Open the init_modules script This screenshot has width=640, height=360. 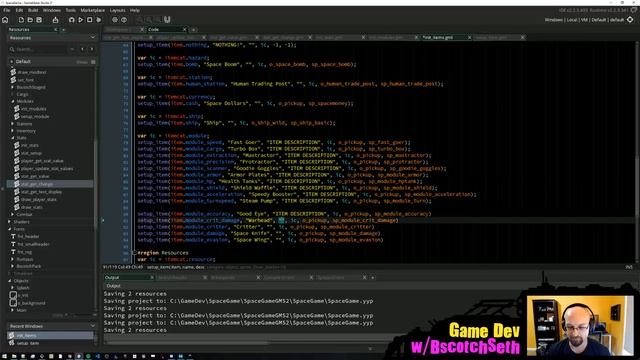[33, 109]
